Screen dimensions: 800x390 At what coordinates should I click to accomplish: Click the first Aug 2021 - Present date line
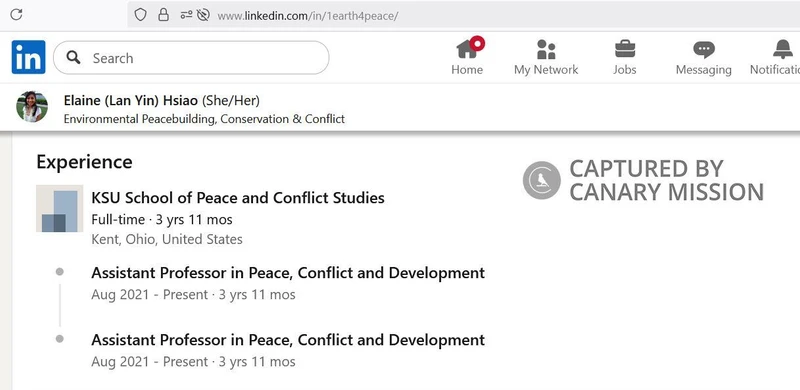(193, 295)
